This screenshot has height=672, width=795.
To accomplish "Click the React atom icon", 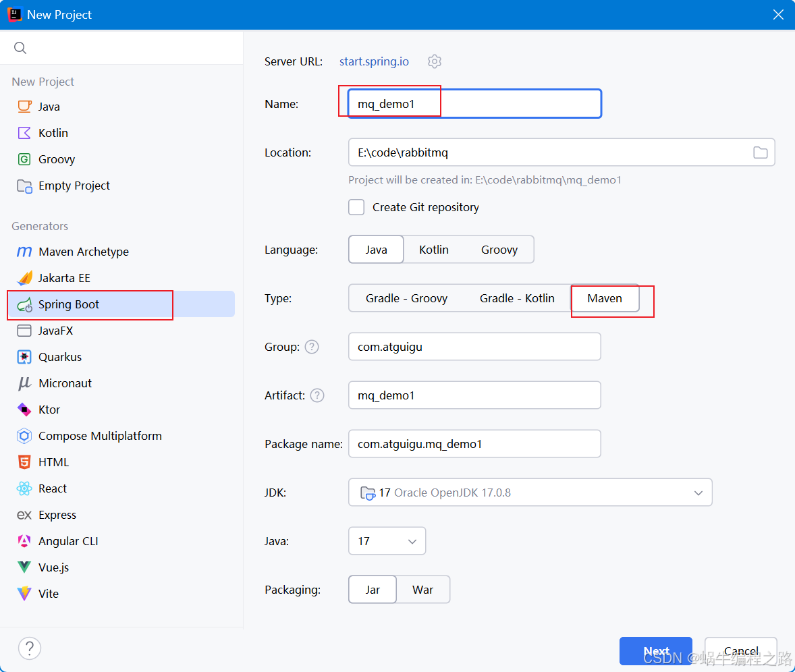I will coord(24,488).
